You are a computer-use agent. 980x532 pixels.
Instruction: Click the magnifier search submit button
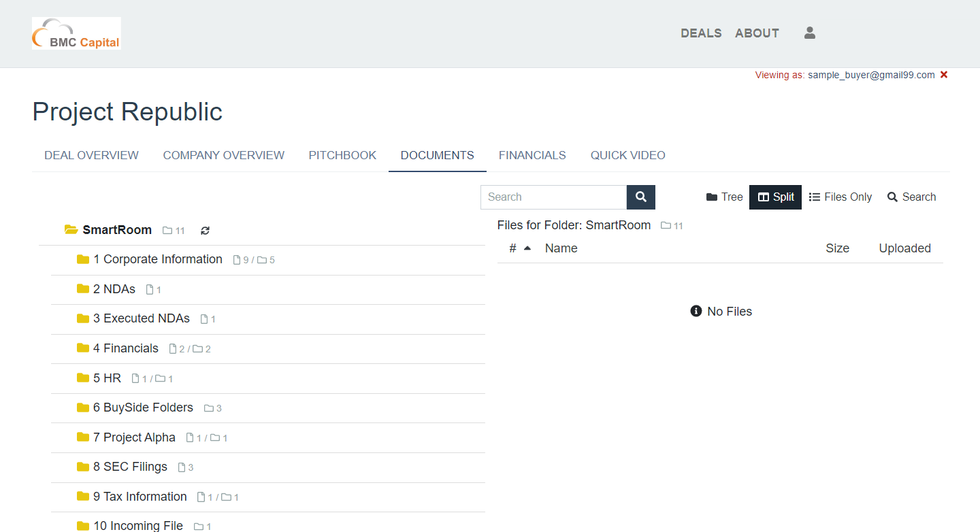tap(641, 197)
